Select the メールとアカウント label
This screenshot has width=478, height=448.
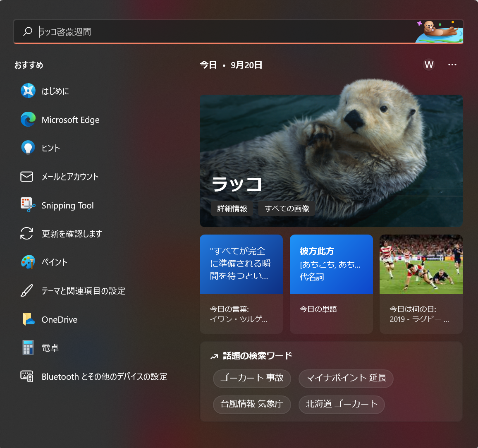[x=70, y=177]
